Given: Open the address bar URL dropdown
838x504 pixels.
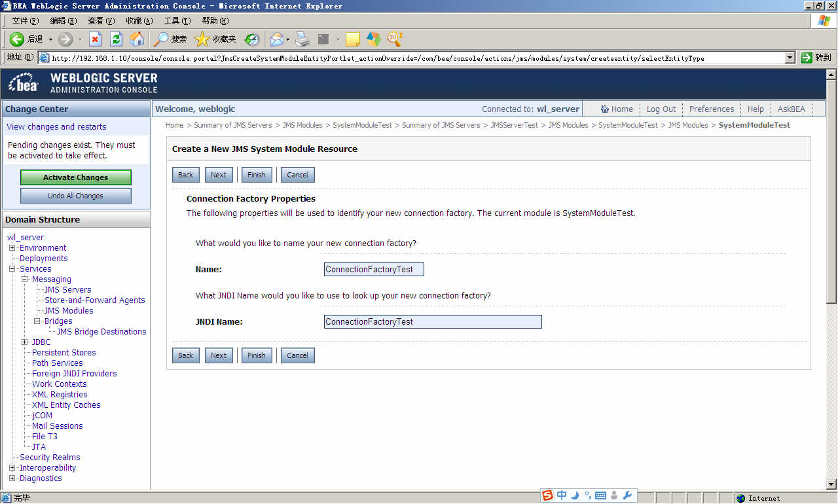Looking at the screenshot, I should (x=790, y=58).
